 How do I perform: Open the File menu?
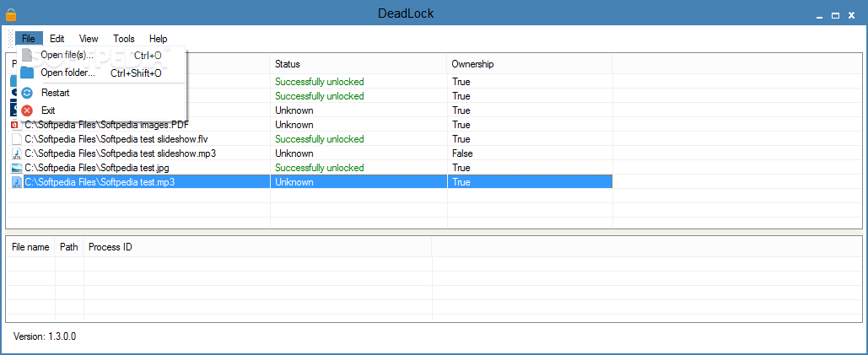(x=29, y=39)
